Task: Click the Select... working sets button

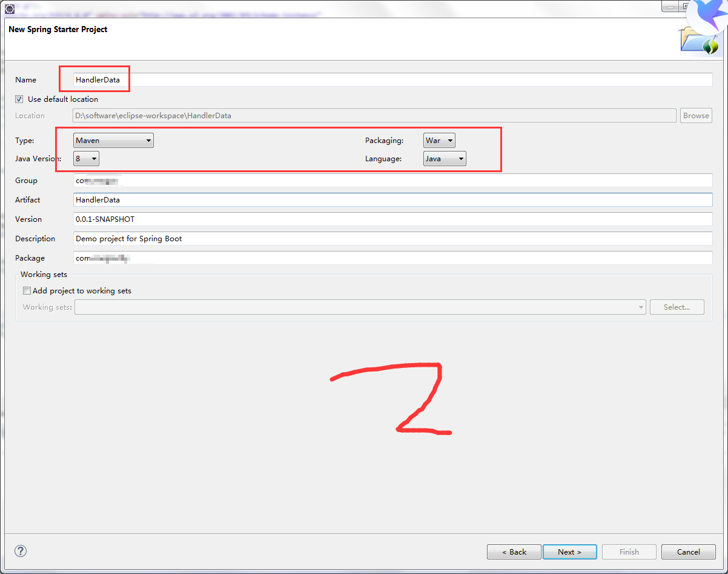Action: [677, 307]
